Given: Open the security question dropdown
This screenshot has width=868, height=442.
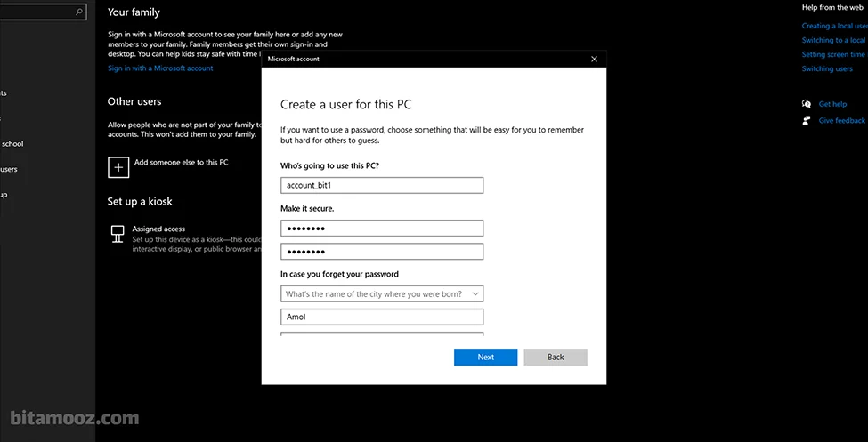Looking at the screenshot, I should (x=382, y=293).
